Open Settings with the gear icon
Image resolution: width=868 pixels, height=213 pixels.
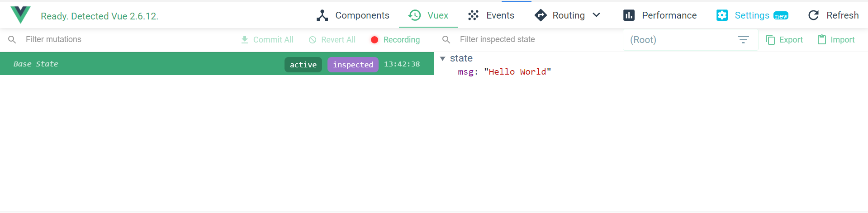click(x=722, y=15)
